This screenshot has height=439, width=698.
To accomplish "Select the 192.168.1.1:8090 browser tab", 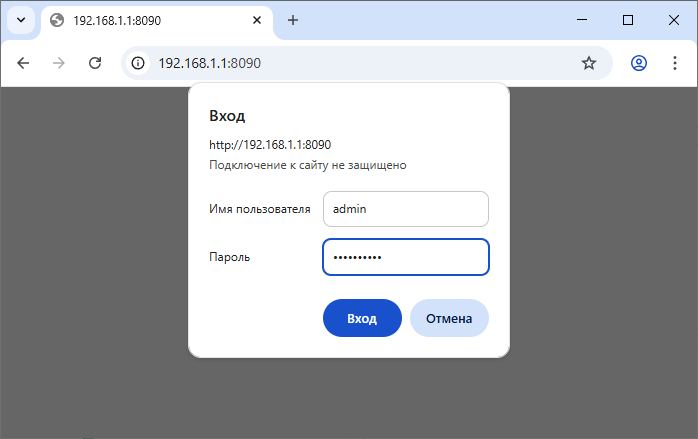I will click(x=150, y=20).
